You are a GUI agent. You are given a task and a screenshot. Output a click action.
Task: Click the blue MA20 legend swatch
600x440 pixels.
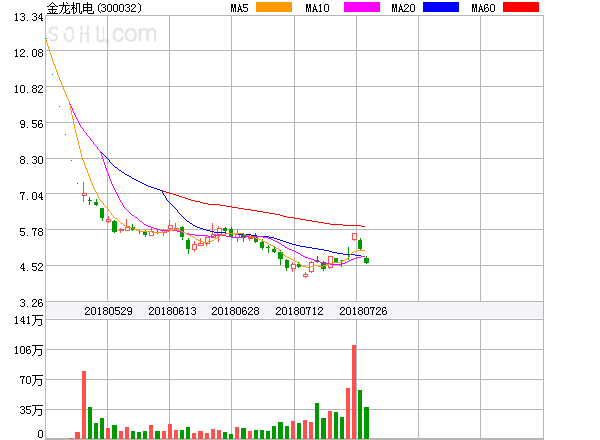(441, 7)
